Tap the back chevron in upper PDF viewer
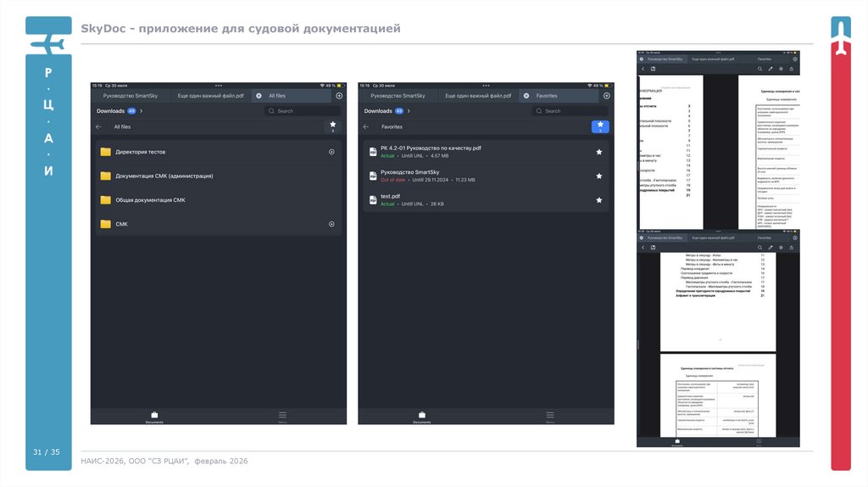Screen dimensions: 868x487 643,69
